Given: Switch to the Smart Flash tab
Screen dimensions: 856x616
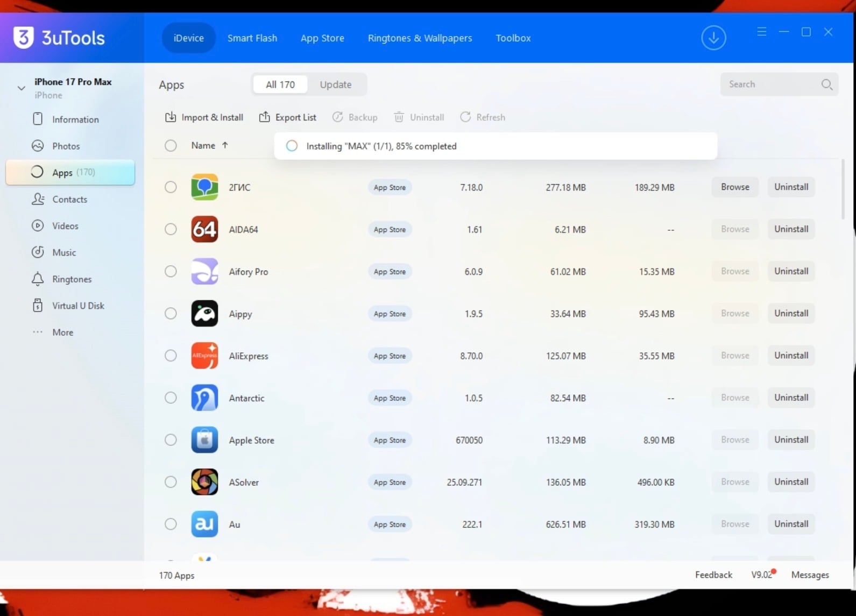Looking at the screenshot, I should (x=252, y=38).
